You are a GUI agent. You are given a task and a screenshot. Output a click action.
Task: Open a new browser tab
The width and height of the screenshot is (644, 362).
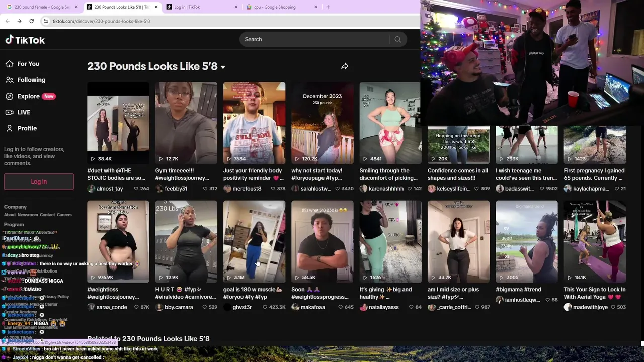click(x=328, y=7)
